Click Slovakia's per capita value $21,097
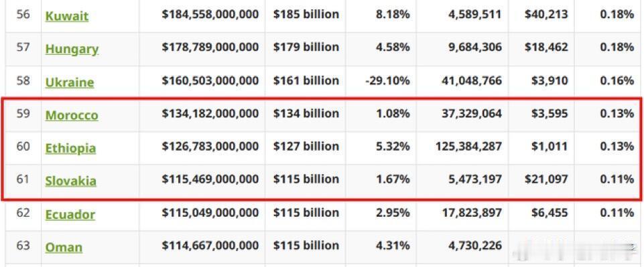 [546, 179]
